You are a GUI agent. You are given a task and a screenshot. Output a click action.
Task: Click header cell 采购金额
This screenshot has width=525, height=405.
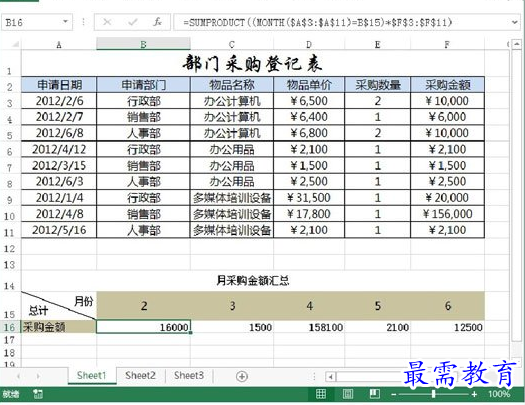447,85
